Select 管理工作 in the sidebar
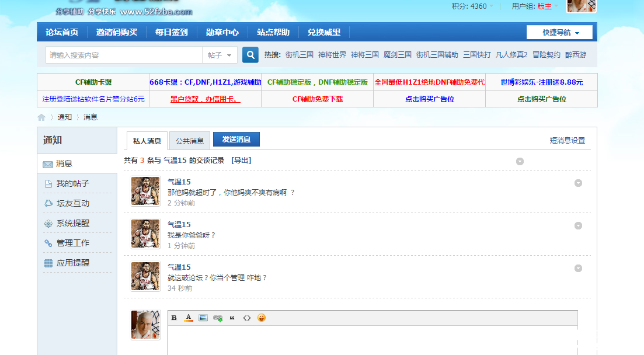Screen dimensions: 644x355 tap(77, 243)
